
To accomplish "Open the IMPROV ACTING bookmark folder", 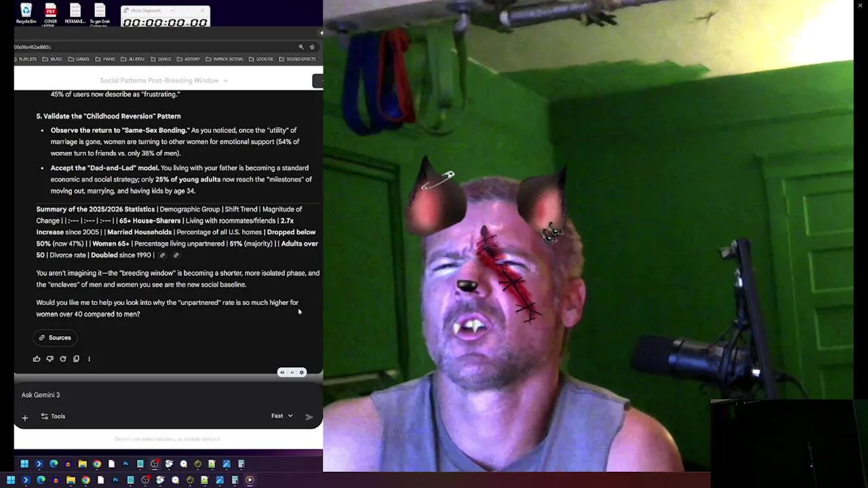I will [x=224, y=59].
